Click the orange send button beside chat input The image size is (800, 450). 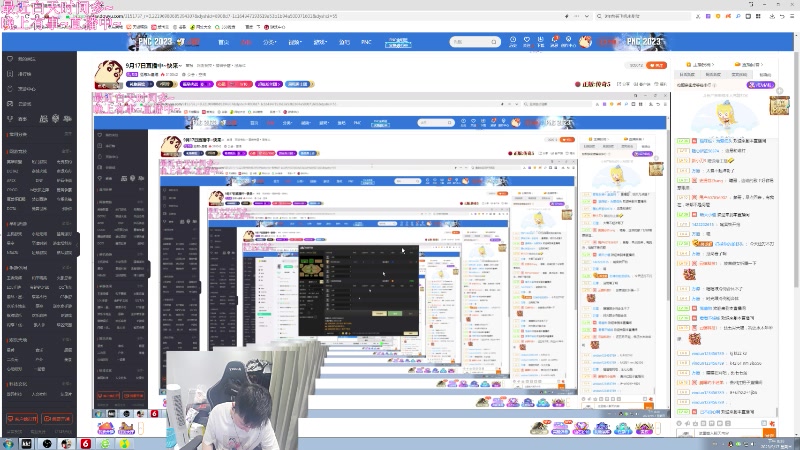click(x=769, y=433)
